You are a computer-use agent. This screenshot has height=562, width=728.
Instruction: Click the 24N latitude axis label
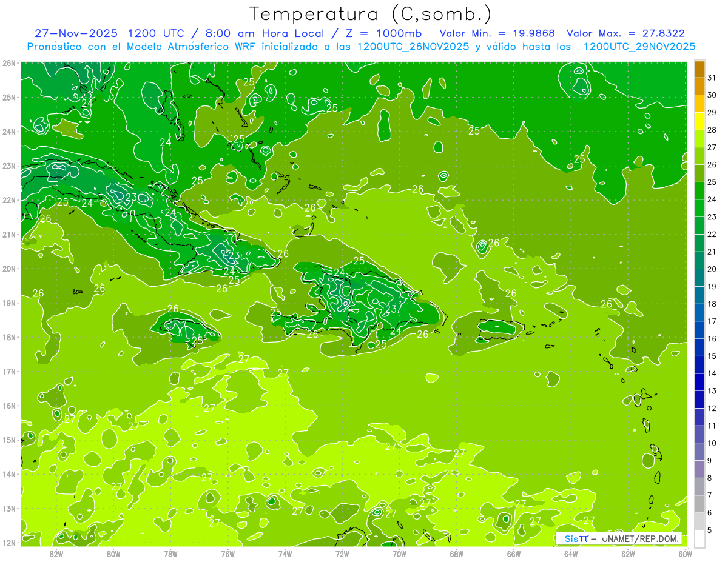(x=9, y=132)
